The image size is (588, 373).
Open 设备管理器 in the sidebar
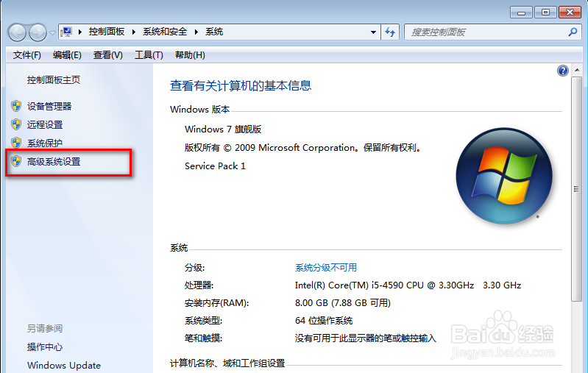[x=49, y=107]
